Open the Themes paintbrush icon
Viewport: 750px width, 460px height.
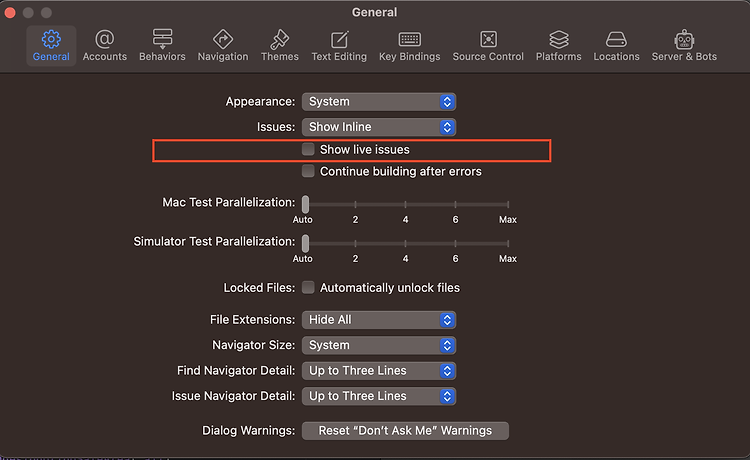pos(279,39)
